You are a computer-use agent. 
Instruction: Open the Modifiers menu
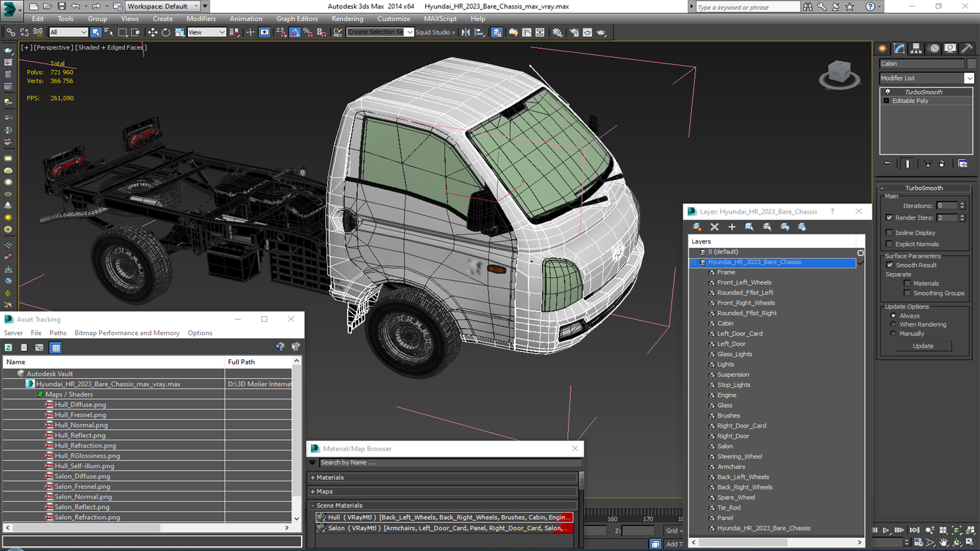coord(201,19)
